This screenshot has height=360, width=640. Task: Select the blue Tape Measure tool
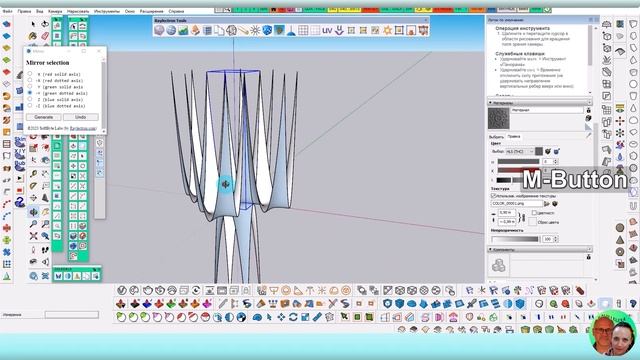click(317, 317)
